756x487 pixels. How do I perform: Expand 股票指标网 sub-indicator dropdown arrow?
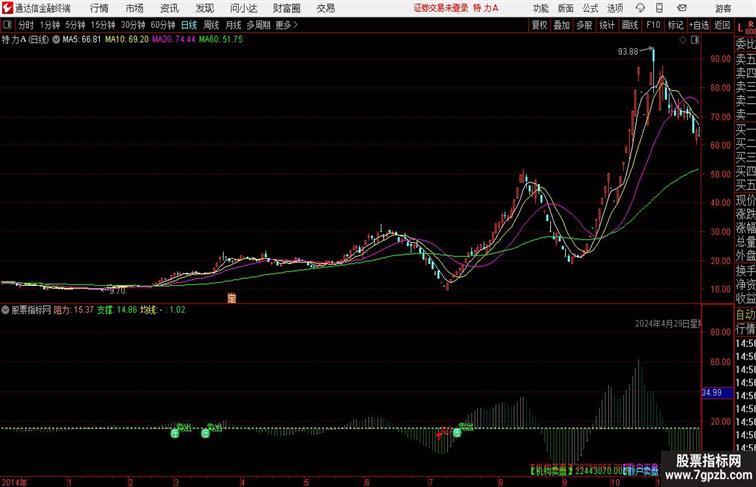coord(5,310)
